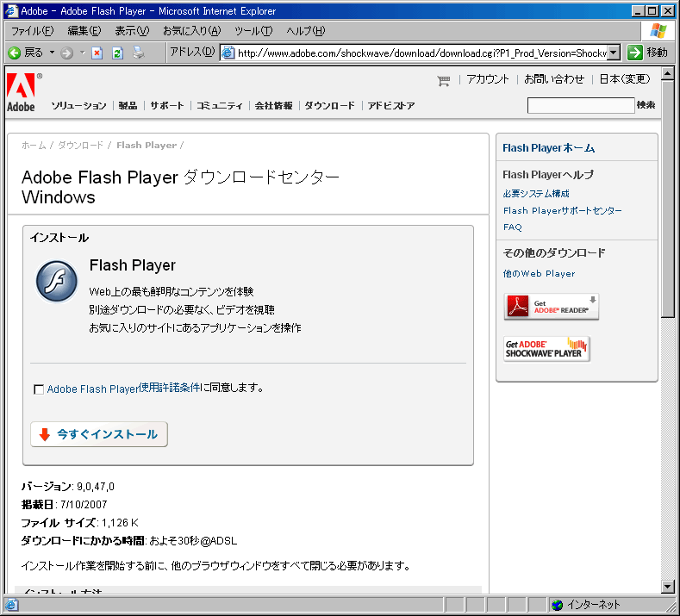Image resolution: width=680 pixels, height=616 pixels.
Task: Click the 検索 search button
Action: [646, 105]
